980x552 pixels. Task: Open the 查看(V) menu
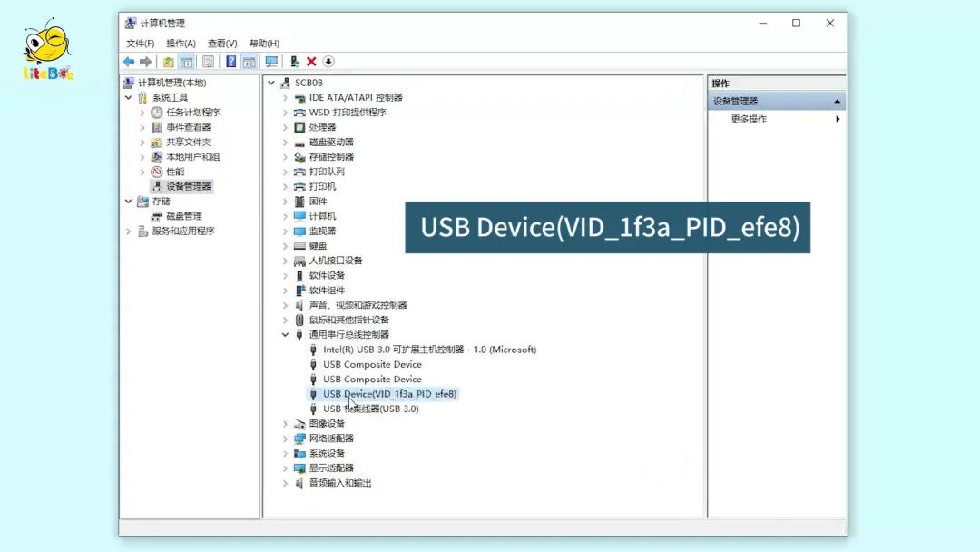click(x=221, y=44)
